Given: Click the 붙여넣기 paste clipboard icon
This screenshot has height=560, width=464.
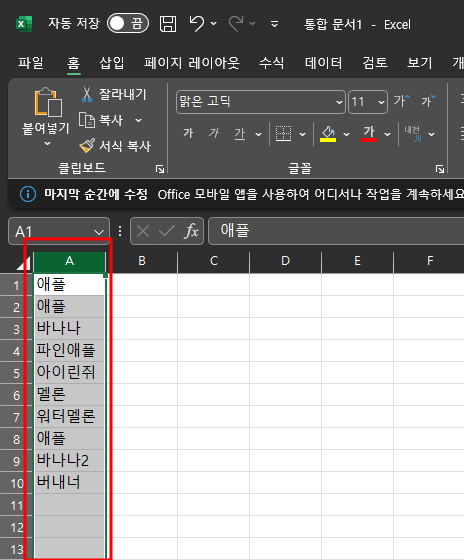Looking at the screenshot, I should pos(48,102).
